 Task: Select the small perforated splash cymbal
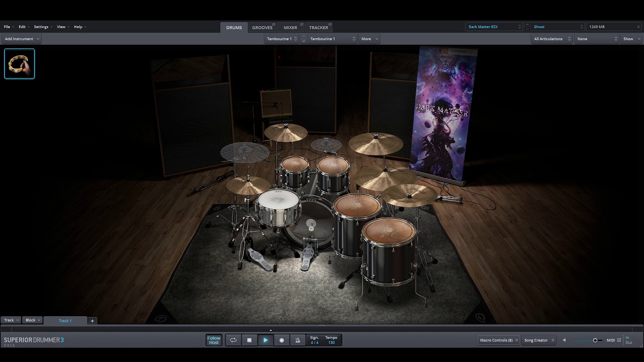tap(326, 145)
